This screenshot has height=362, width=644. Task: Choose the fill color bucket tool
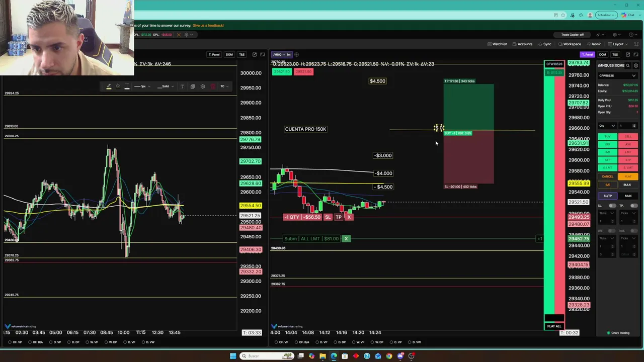coord(118,86)
